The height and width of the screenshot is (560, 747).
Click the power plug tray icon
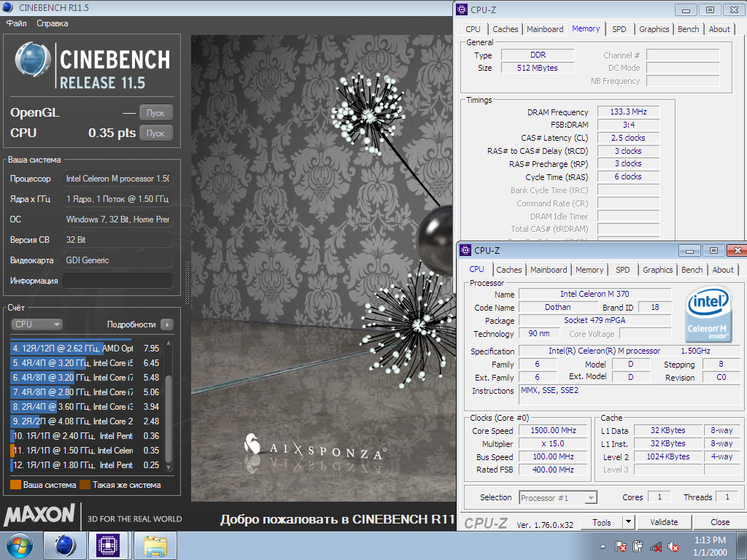tap(638, 547)
